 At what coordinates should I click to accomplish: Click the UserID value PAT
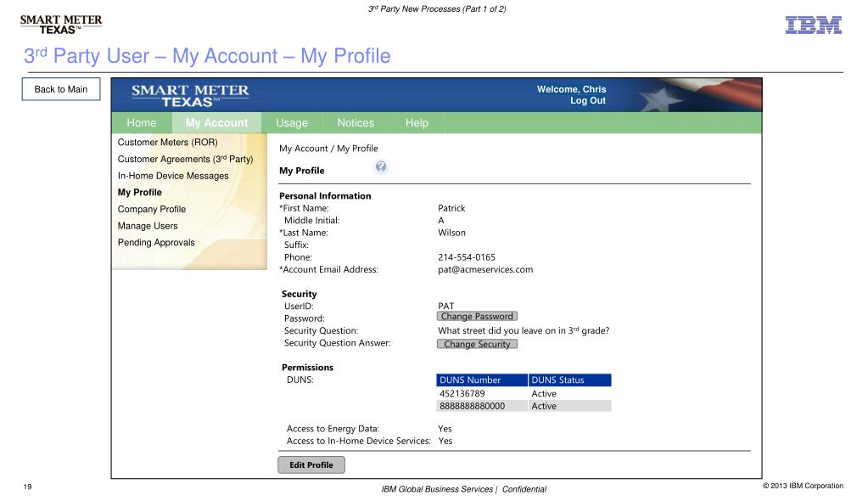tap(445, 306)
